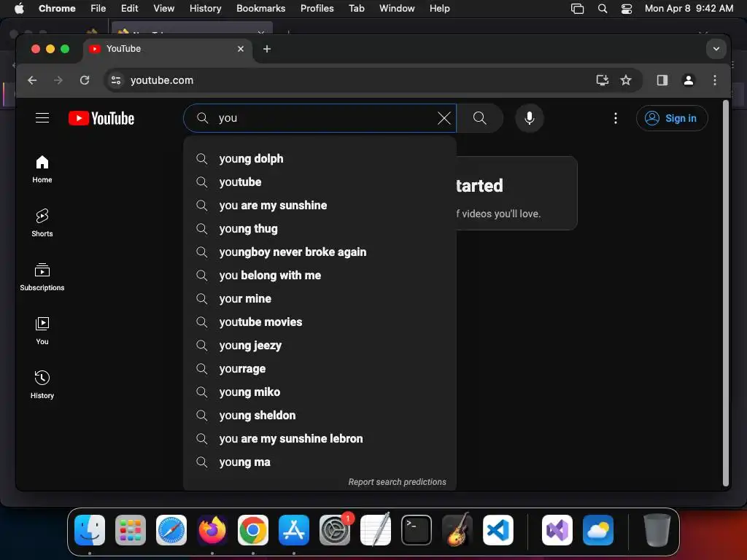
Task: Open Spotlight search in menu bar
Action: point(602,8)
